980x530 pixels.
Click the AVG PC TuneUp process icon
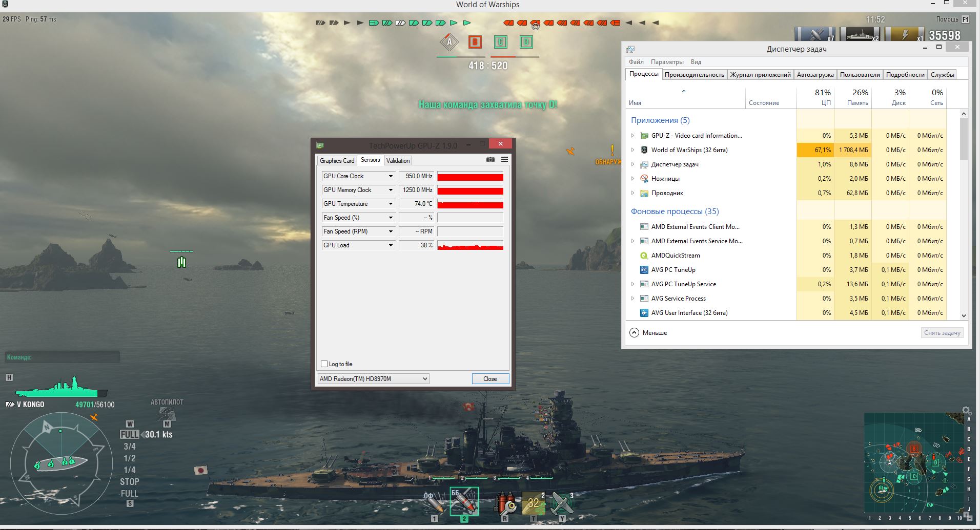click(x=644, y=270)
